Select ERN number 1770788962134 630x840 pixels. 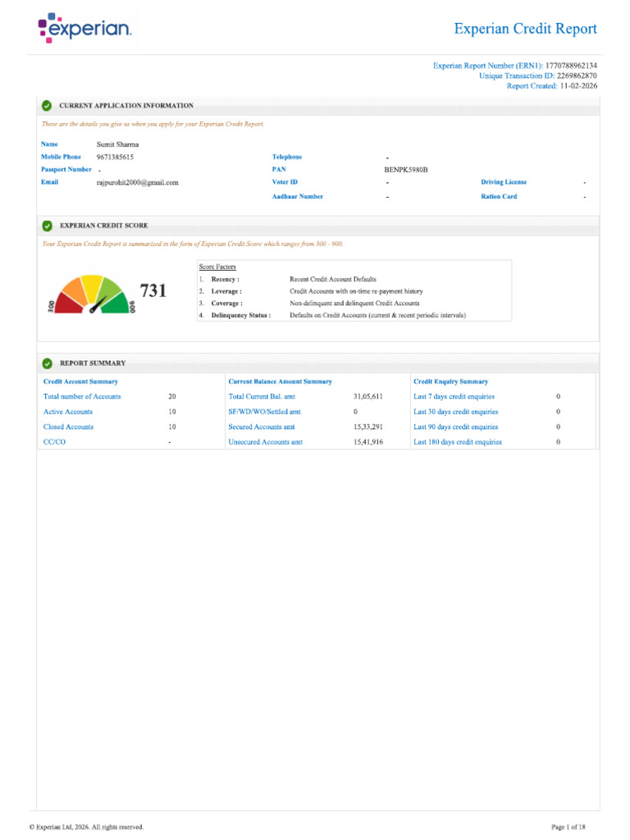tap(571, 66)
